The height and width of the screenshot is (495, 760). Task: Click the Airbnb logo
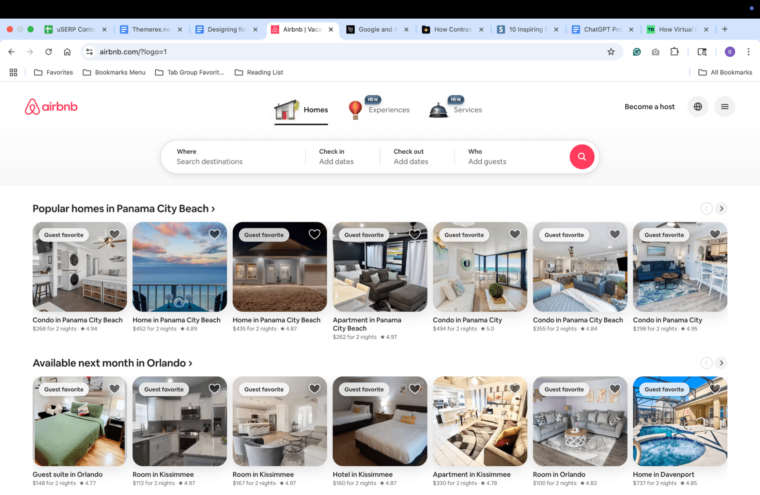tap(51, 107)
